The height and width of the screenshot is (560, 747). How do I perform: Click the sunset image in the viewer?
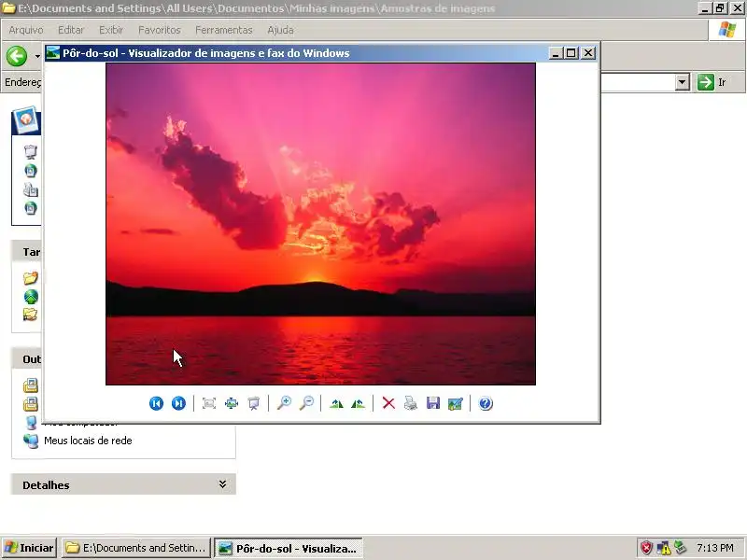(320, 224)
